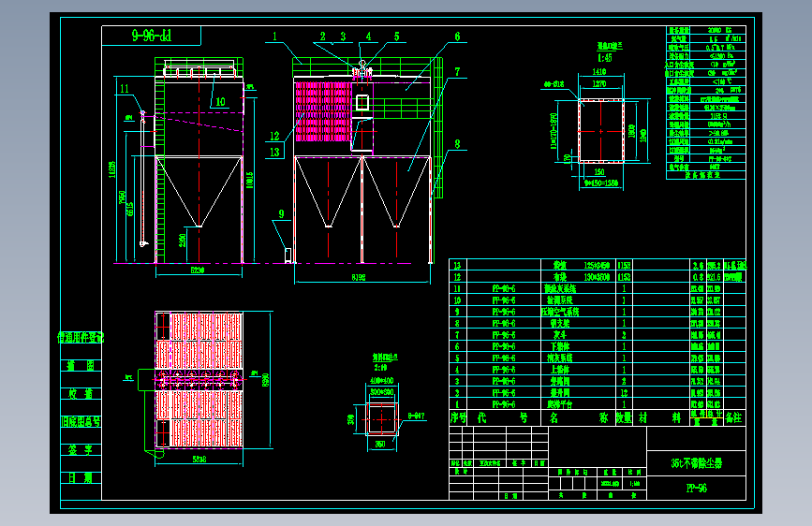Select callout number 5 above the front view

click(x=397, y=37)
